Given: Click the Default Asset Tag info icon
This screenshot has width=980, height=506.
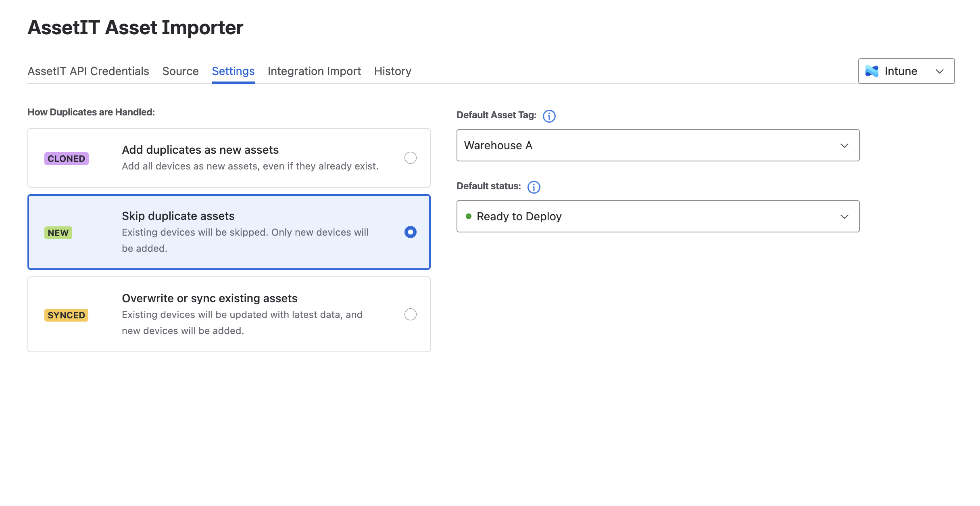Looking at the screenshot, I should point(549,116).
